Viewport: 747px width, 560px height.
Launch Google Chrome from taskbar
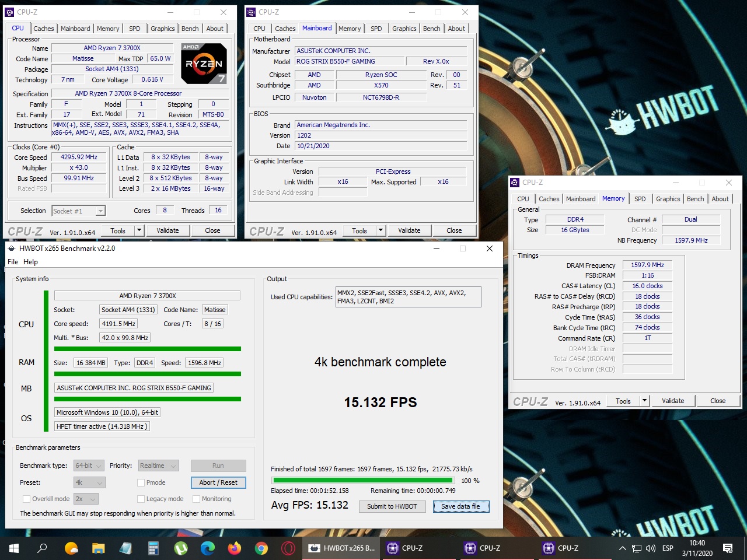point(261,548)
